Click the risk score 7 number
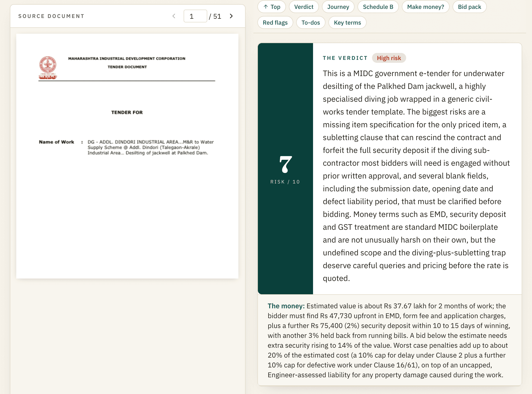 (x=285, y=164)
